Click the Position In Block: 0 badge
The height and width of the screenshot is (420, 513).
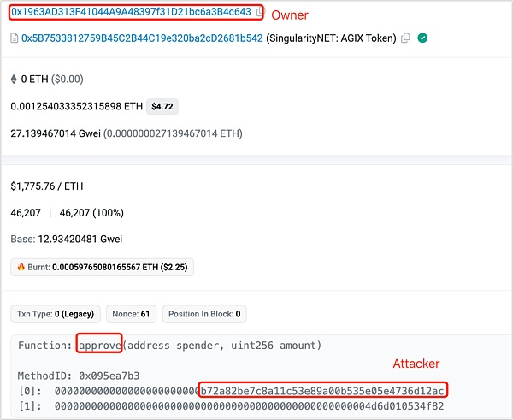(x=204, y=314)
